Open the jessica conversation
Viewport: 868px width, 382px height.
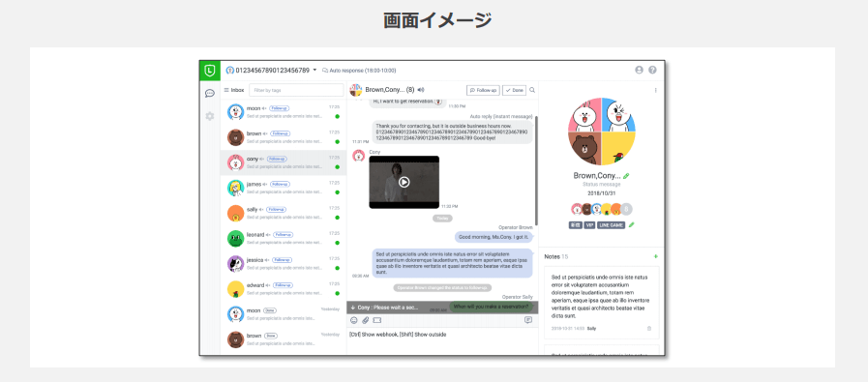coord(284,265)
